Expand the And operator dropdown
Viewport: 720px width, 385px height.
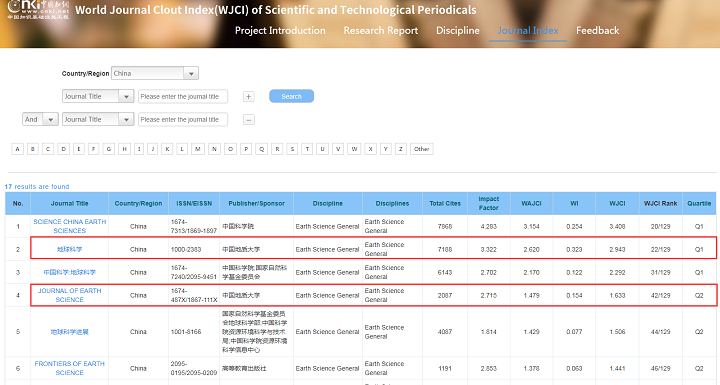[x=40, y=119]
